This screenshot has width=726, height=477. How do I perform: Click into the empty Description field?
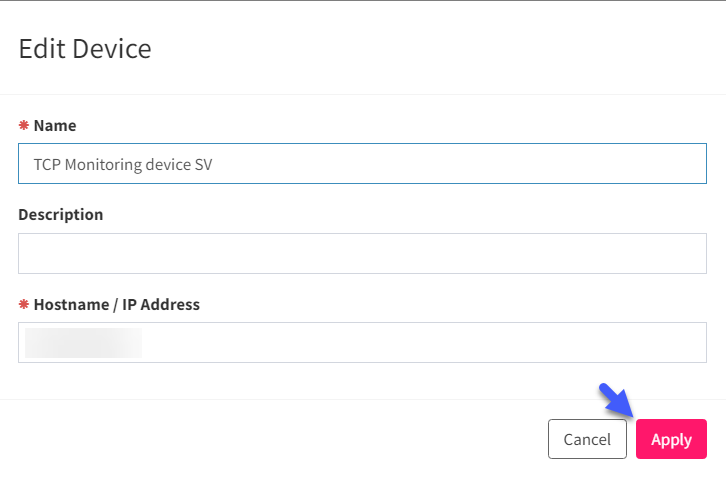[362, 253]
